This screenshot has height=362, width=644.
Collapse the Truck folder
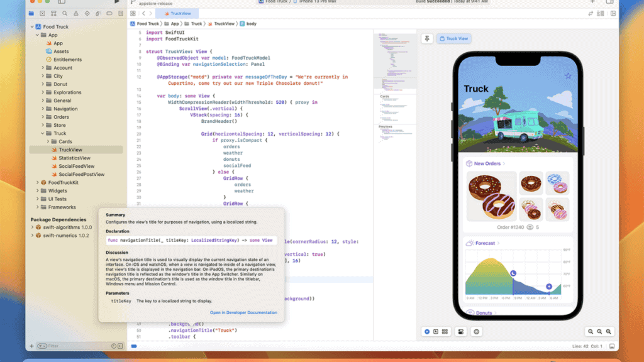(43, 133)
